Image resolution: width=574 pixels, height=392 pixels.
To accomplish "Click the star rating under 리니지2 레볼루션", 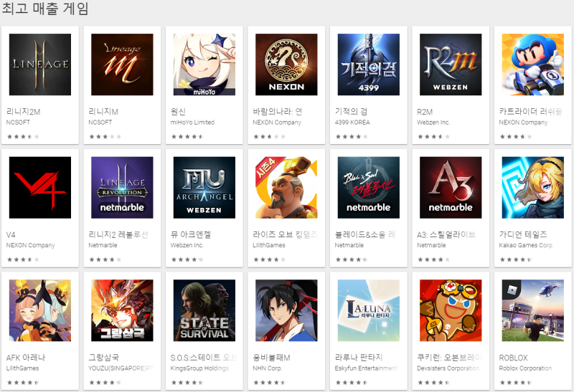I will pos(105,259).
